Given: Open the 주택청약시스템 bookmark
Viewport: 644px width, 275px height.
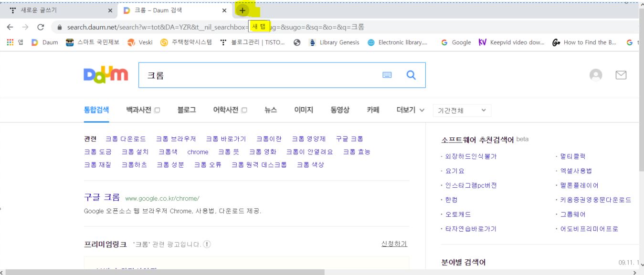Looking at the screenshot, I should 186,42.
